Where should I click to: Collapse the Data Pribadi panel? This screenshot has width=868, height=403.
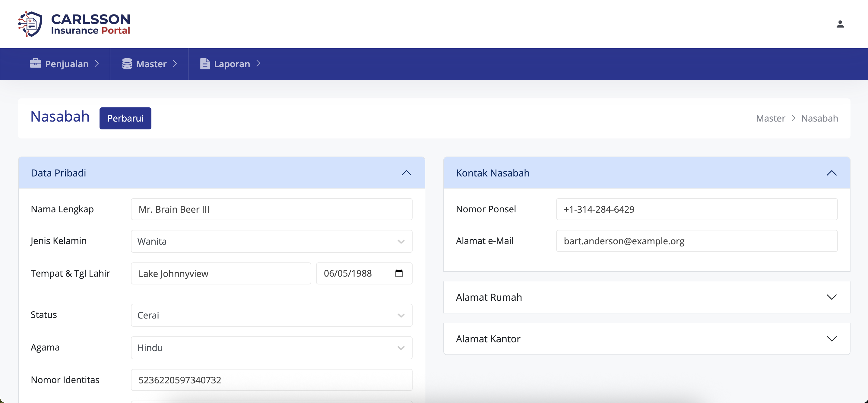pos(406,173)
